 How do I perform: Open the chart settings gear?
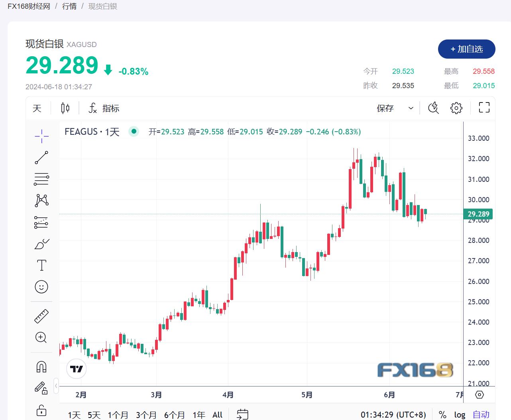point(456,108)
